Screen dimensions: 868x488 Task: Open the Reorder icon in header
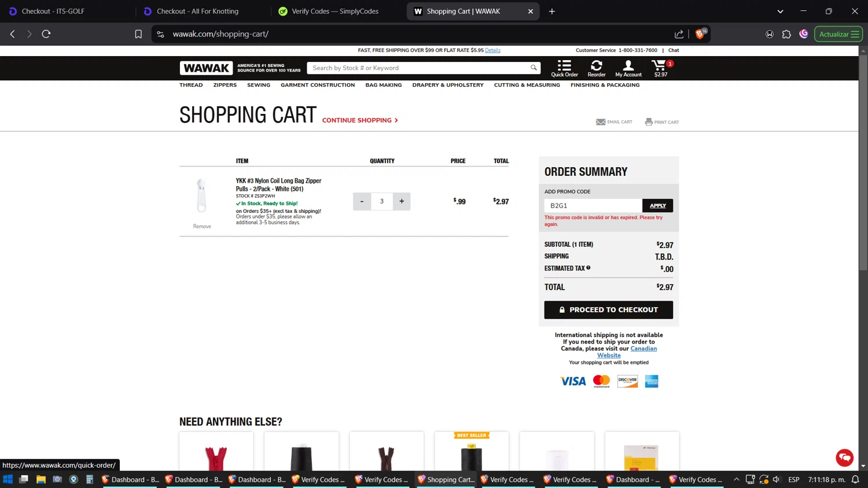tap(596, 68)
